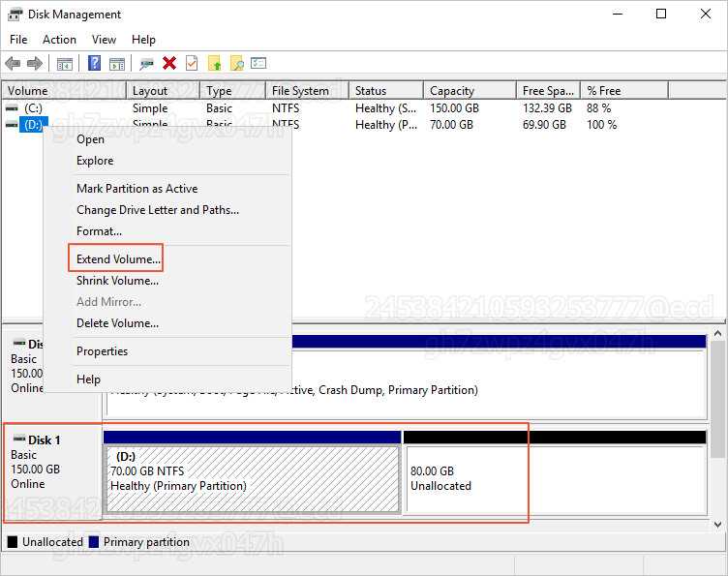Sort by the File System column header
The width and height of the screenshot is (728, 576).
308,90
